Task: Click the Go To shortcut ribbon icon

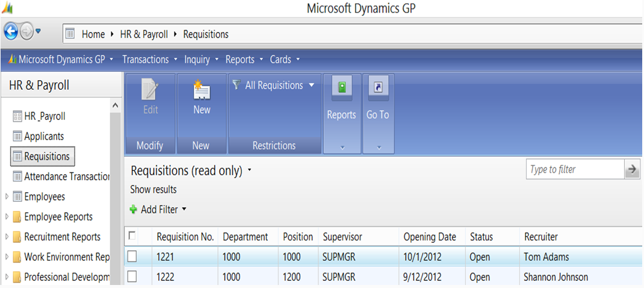Action: [x=378, y=87]
